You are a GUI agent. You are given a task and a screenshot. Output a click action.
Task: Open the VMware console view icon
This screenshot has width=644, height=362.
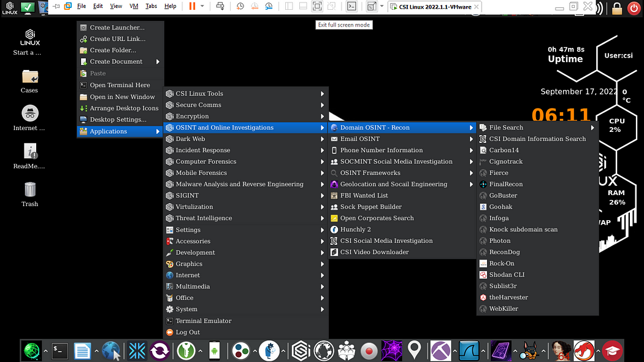click(x=351, y=6)
